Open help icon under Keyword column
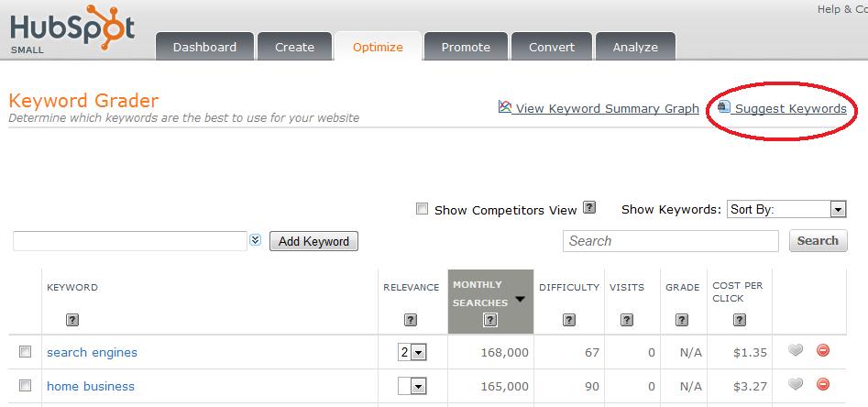868x407 pixels. tap(72, 320)
